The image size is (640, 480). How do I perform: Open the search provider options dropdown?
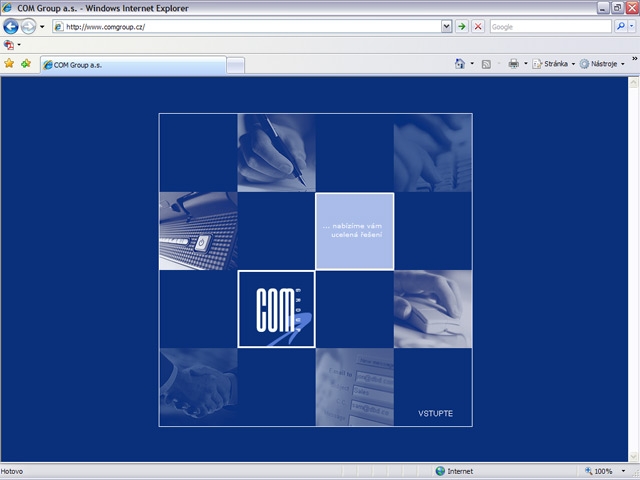pos(632,27)
